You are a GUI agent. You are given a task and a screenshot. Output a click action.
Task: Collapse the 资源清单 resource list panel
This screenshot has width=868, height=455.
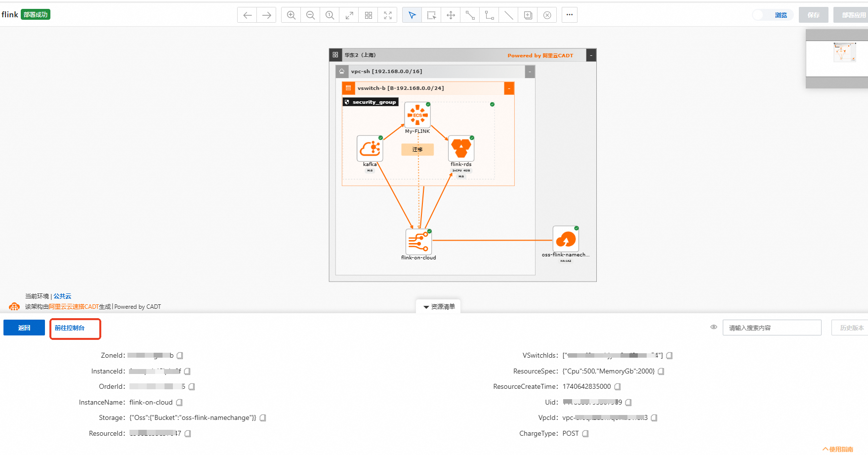coord(439,307)
